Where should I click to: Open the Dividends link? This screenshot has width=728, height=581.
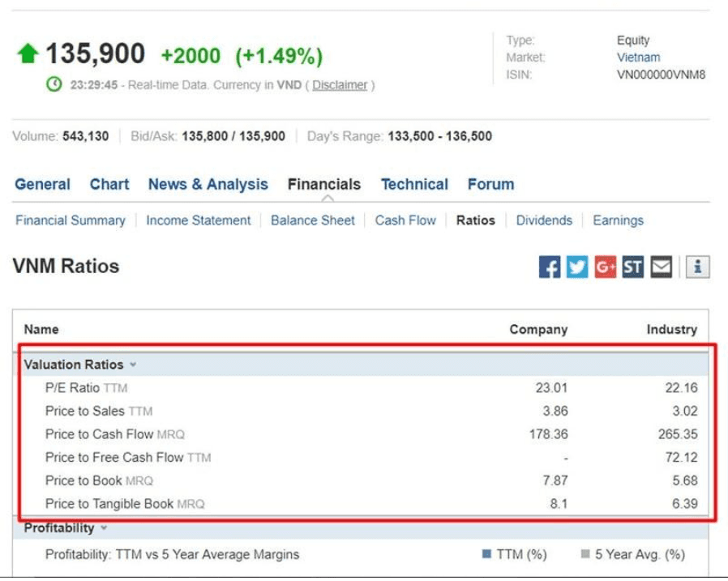click(x=544, y=220)
